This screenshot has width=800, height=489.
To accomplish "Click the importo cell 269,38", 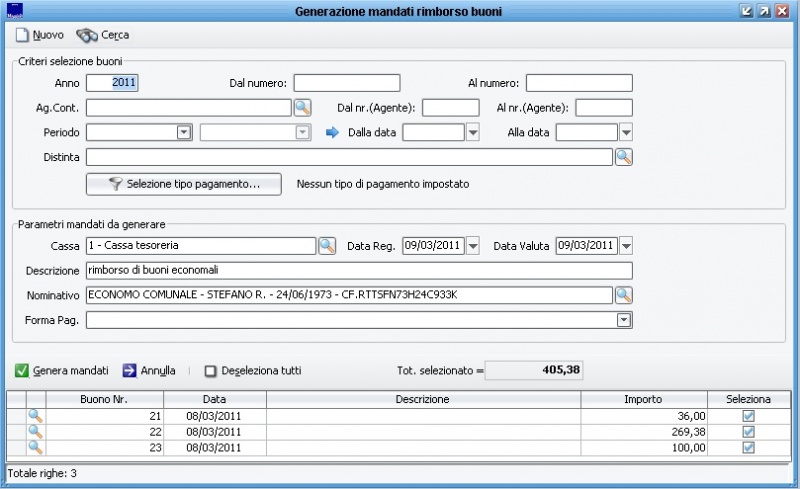I will pos(644,432).
